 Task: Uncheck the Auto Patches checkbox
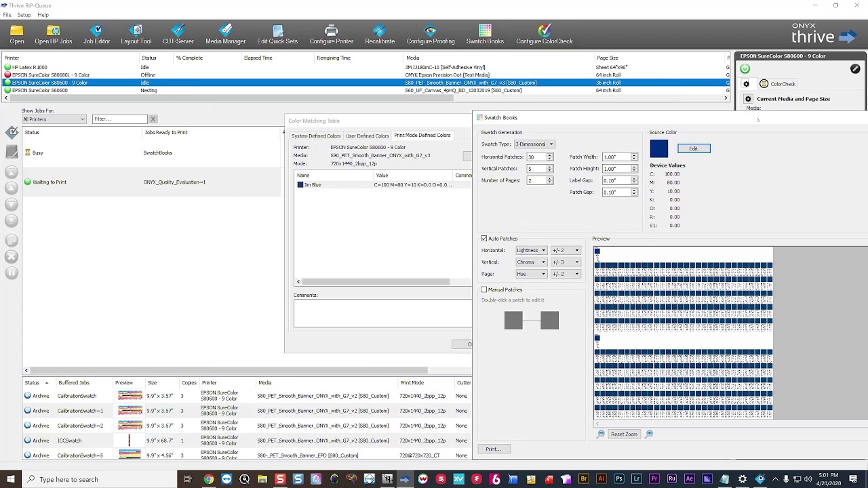(x=484, y=239)
